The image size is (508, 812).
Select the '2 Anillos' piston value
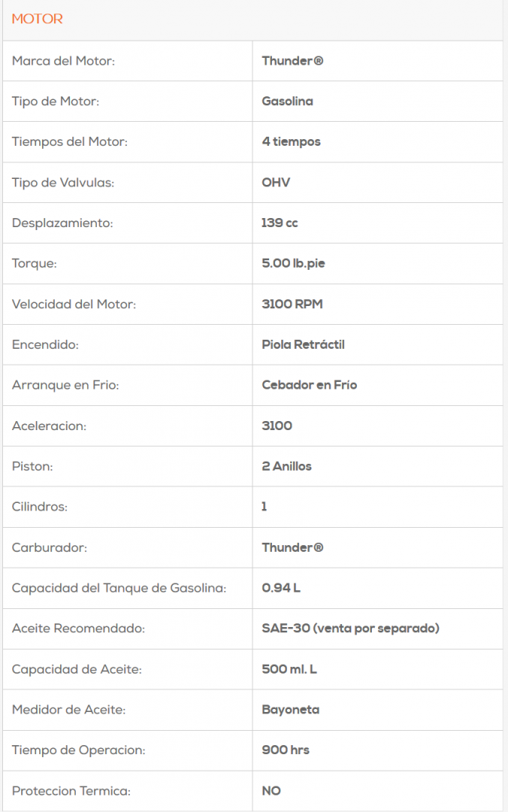pos(287,467)
